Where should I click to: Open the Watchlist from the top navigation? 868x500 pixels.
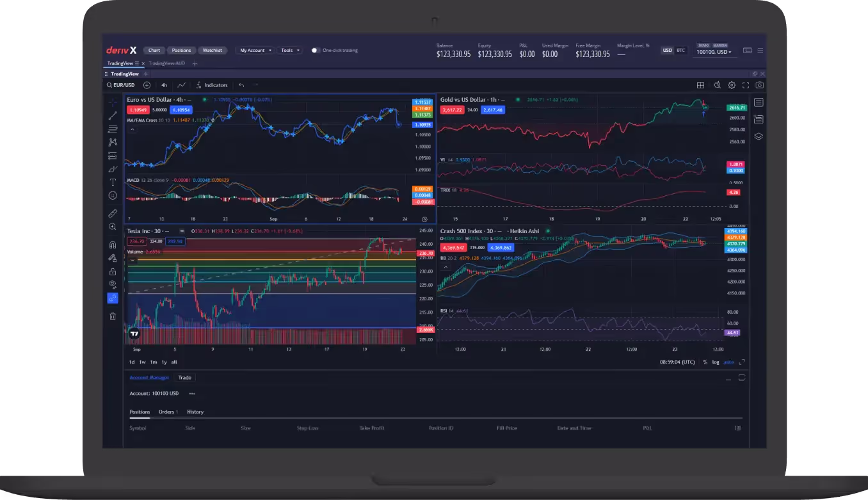click(x=212, y=50)
